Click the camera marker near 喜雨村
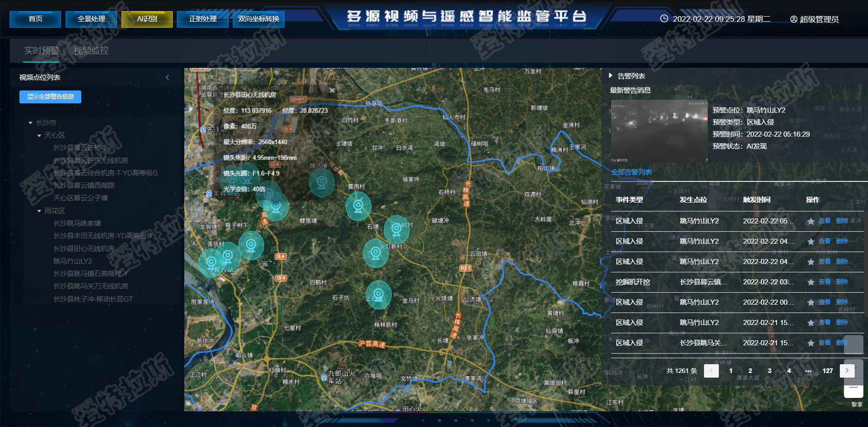Viewport: 868px width, 427px height. click(358, 206)
